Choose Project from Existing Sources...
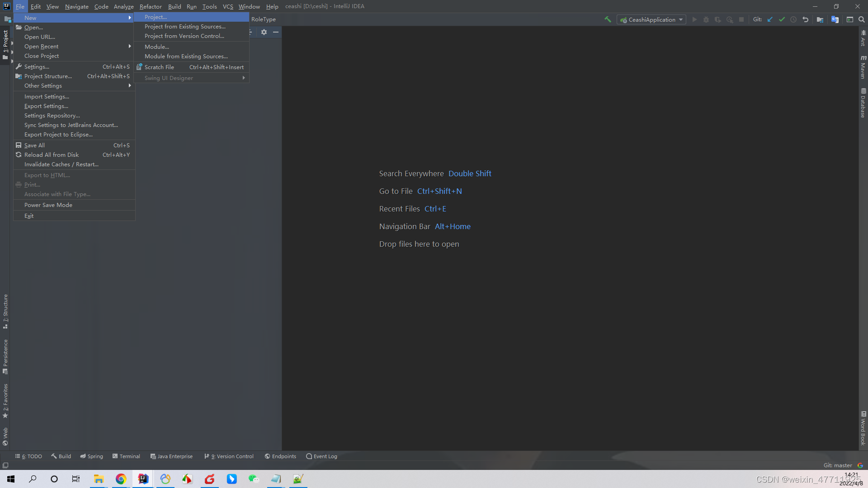This screenshot has height=488, width=868. [x=191, y=27]
